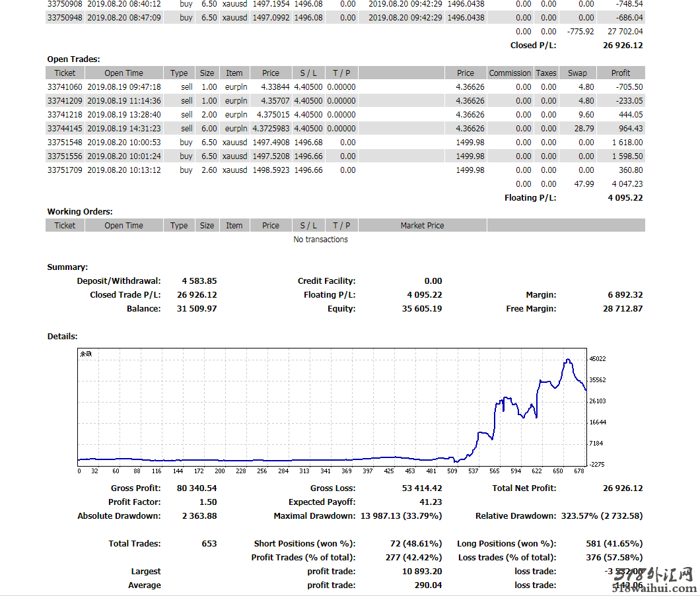Click the Taxes column header in Open Trades
This screenshot has height=596, width=700.
[546, 73]
